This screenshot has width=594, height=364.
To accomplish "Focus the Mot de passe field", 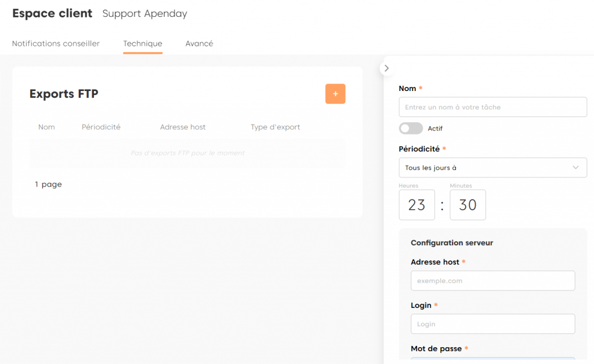I will [492, 360].
